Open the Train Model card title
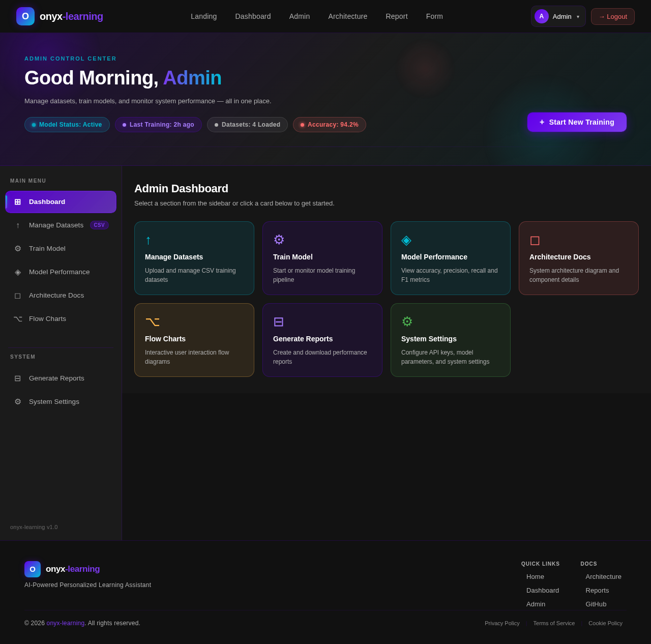This screenshot has width=651, height=644. (x=293, y=257)
